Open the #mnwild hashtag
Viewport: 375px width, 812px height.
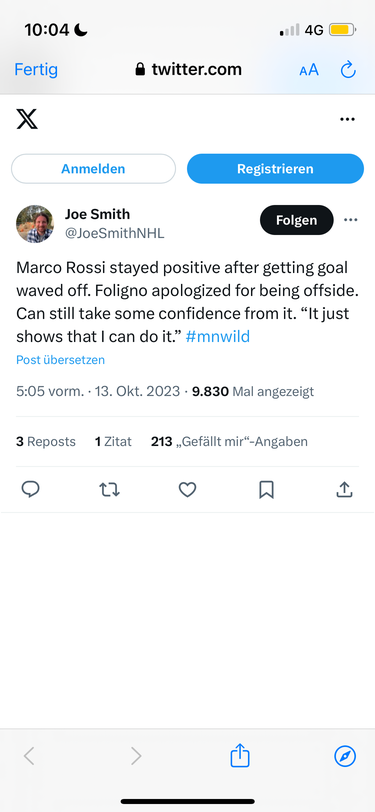click(218, 337)
